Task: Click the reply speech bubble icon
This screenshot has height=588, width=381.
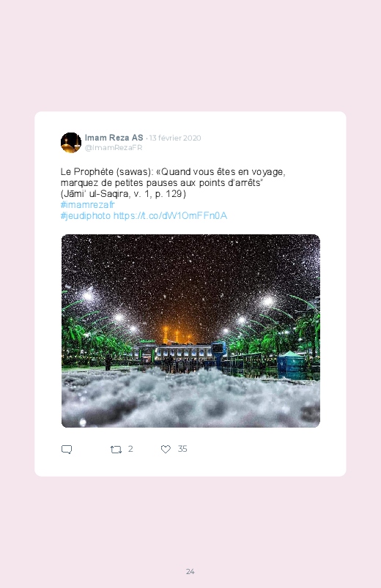Action: point(67,450)
